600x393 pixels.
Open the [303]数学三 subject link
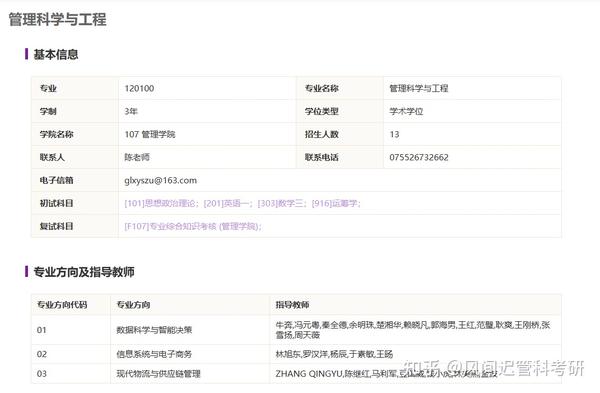point(280,203)
